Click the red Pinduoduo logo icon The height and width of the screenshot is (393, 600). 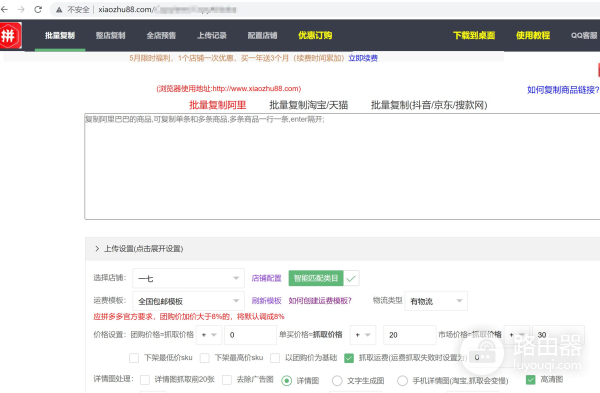[x=10, y=36]
